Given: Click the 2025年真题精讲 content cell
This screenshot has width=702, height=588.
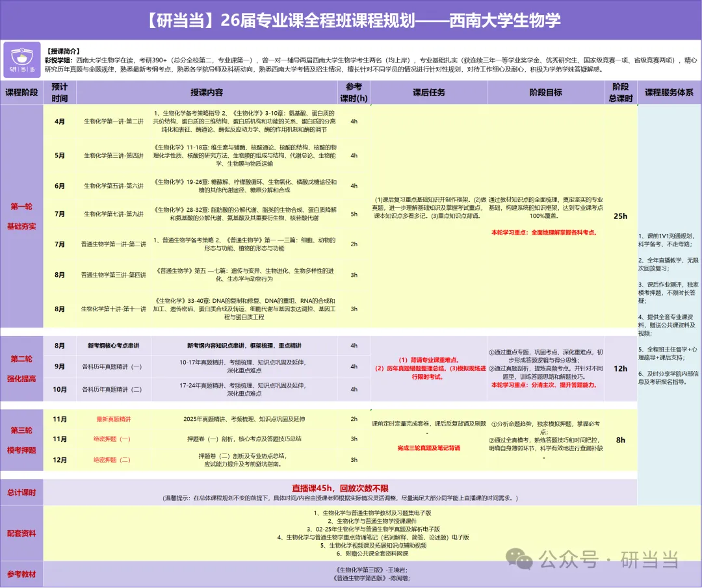Looking at the screenshot, I should 244,419.
